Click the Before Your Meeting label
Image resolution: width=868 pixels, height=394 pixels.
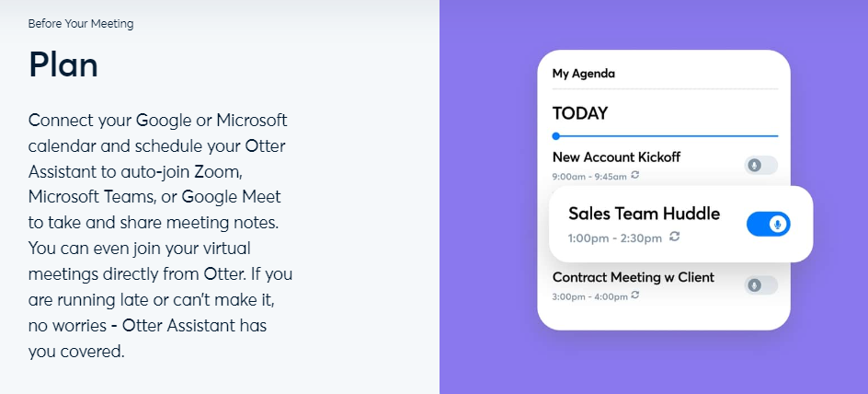click(x=81, y=24)
